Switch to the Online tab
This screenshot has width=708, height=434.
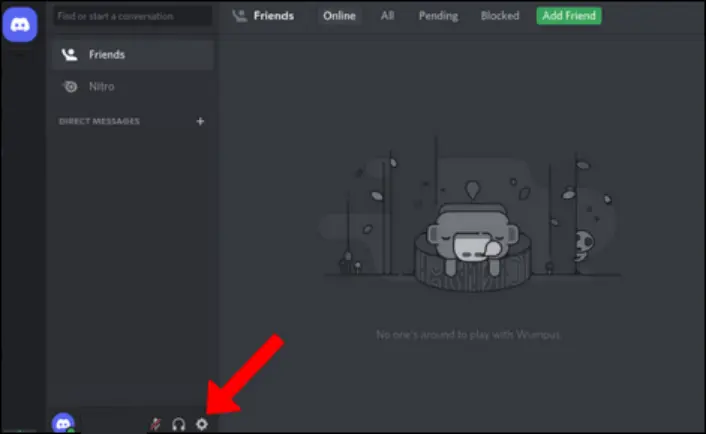pos(339,16)
